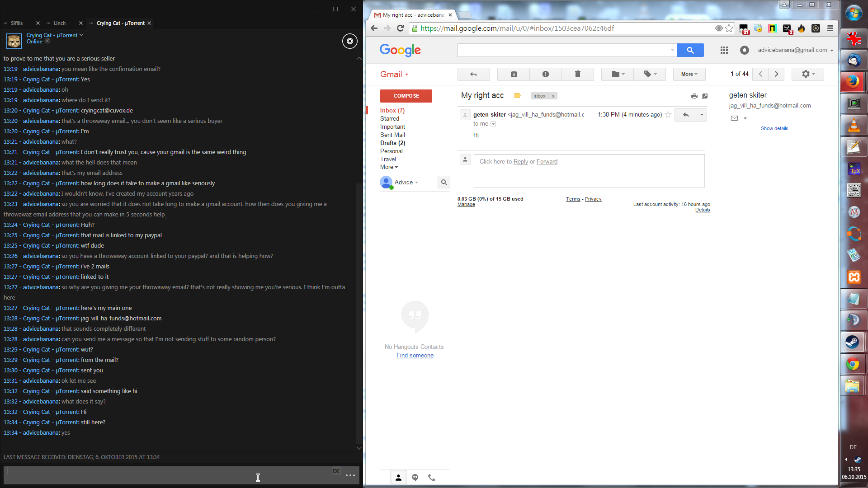Expand reply options arrow beside reply
The width and height of the screenshot is (868, 488).
click(702, 115)
